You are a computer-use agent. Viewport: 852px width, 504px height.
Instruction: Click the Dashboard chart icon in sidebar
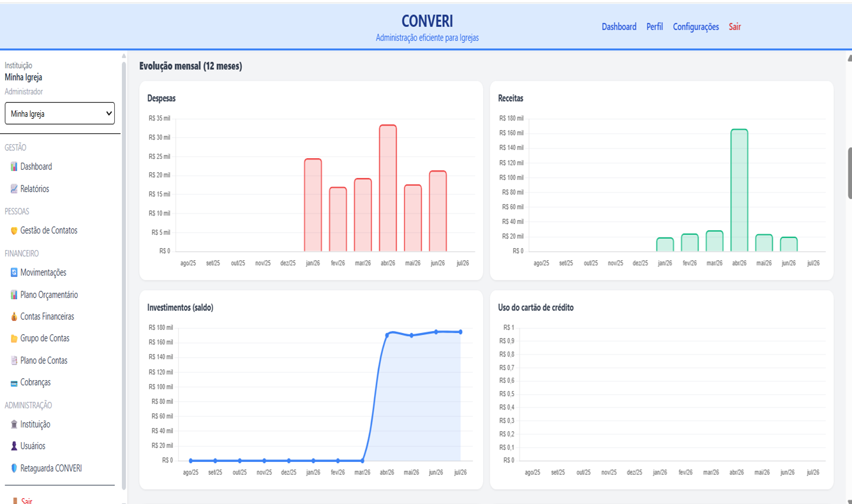point(14,167)
